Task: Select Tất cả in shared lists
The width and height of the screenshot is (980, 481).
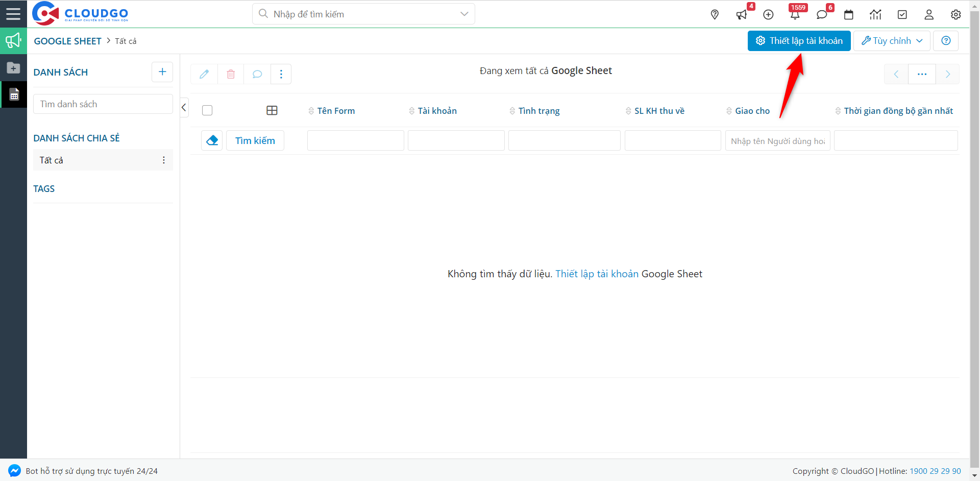Action: click(52, 160)
